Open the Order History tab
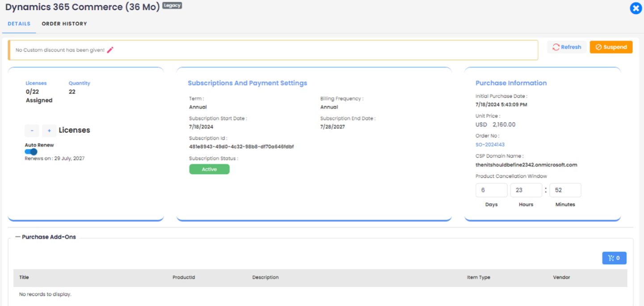Screen dimensions: 644x306 [64, 24]
